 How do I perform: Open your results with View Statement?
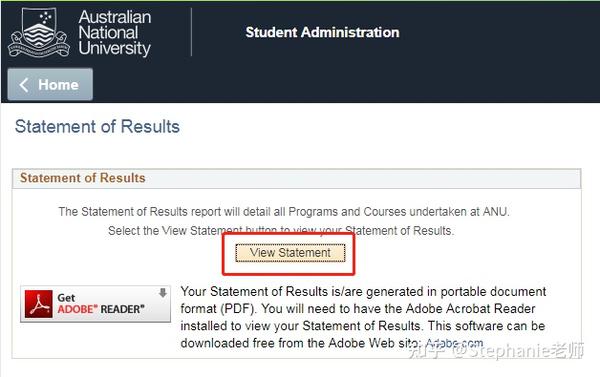[x=290, y=253]
